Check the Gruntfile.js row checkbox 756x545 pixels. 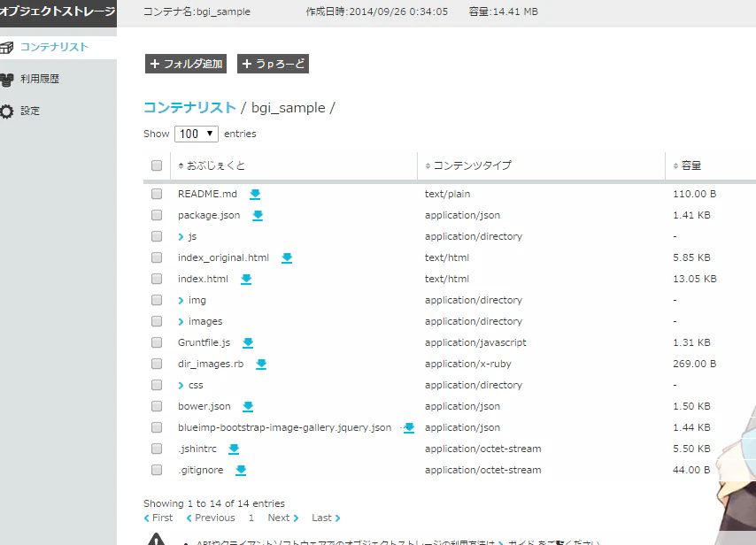tap(157, 342)
